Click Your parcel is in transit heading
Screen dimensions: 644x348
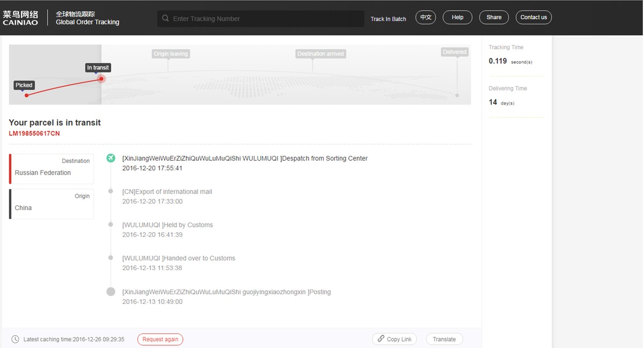[x=55, y=122]
